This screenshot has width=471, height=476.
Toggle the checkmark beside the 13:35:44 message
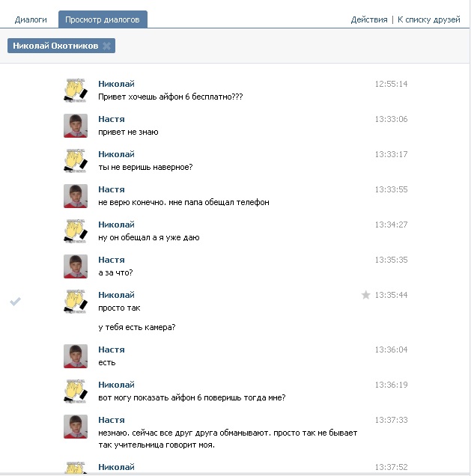(x=15, y=301)
